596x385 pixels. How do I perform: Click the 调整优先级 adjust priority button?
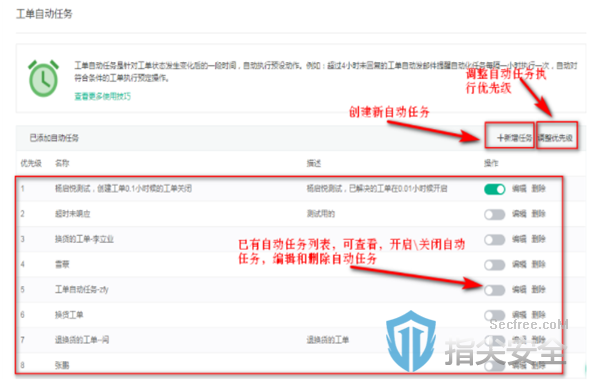555,138
